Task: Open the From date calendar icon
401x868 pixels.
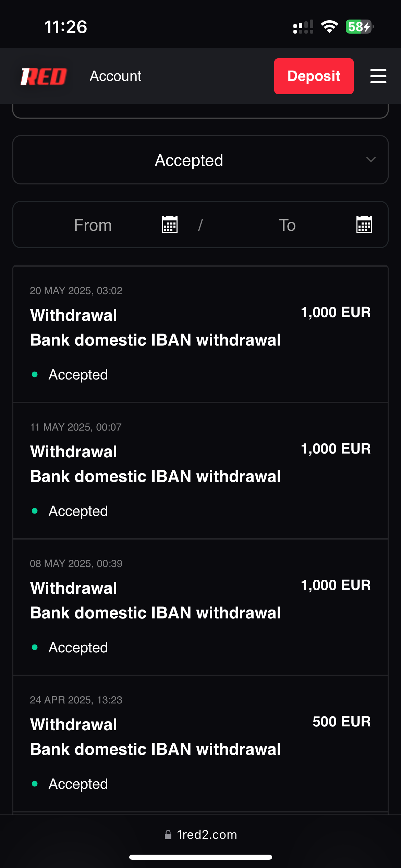Action: tap(170, 225)
